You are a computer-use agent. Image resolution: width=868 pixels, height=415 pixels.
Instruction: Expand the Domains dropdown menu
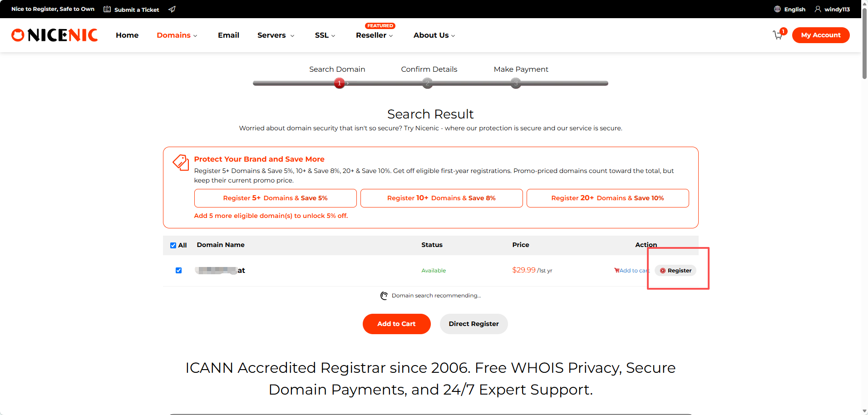177,35
